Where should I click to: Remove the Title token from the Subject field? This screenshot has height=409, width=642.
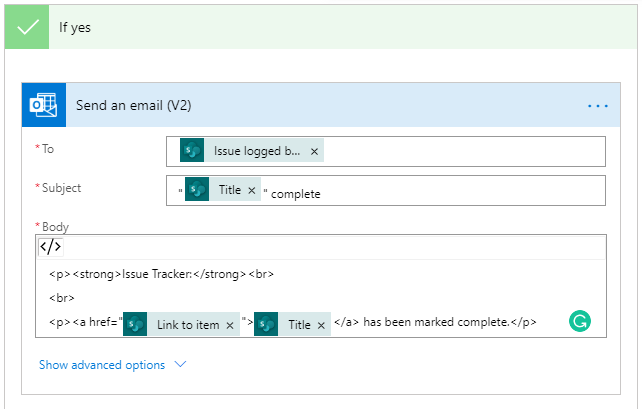pyautogui.click(x=252, y=190)
